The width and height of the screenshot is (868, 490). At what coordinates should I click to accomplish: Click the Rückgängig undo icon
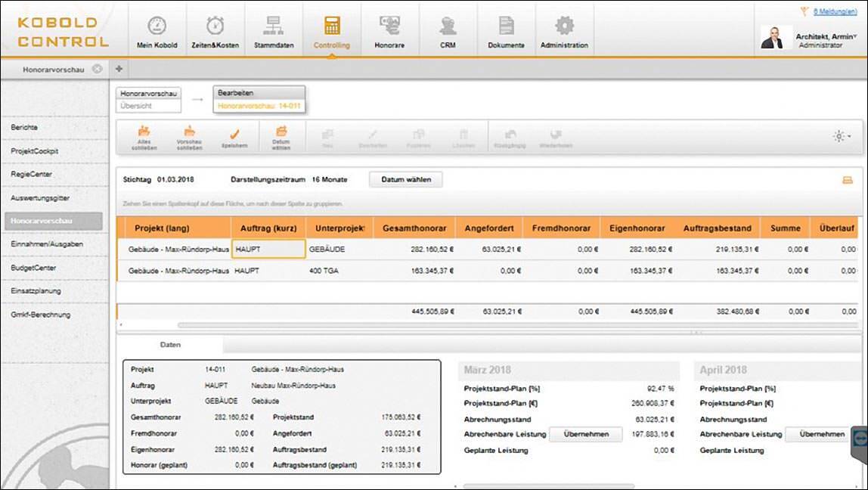click(510, 138)
